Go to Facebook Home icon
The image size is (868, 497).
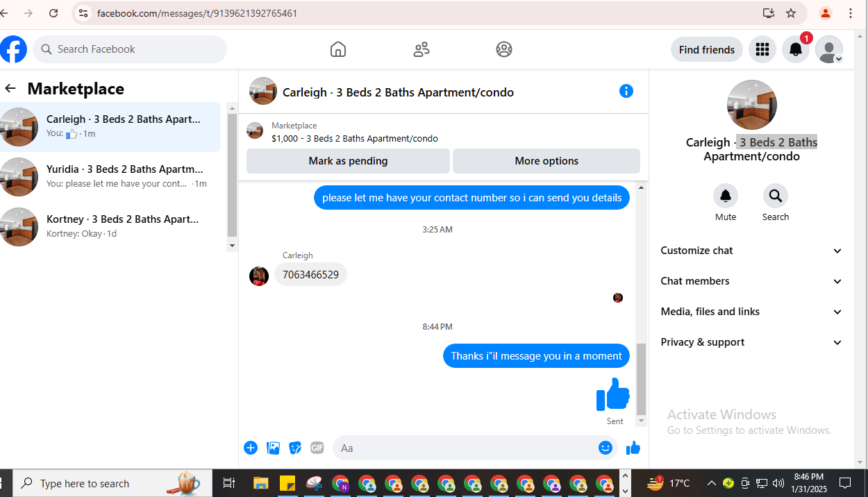pyautogui.click(x=338, y=49)
